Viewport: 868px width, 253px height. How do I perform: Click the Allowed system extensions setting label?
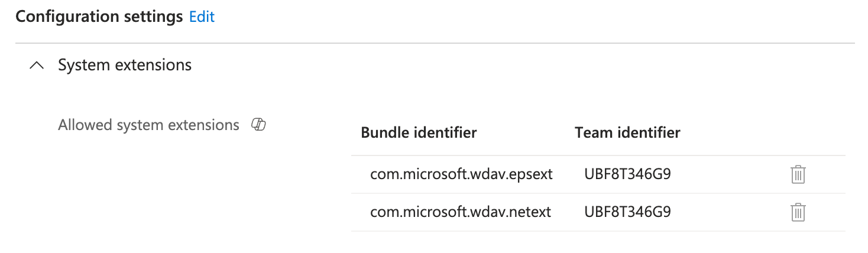pos(148,125)
